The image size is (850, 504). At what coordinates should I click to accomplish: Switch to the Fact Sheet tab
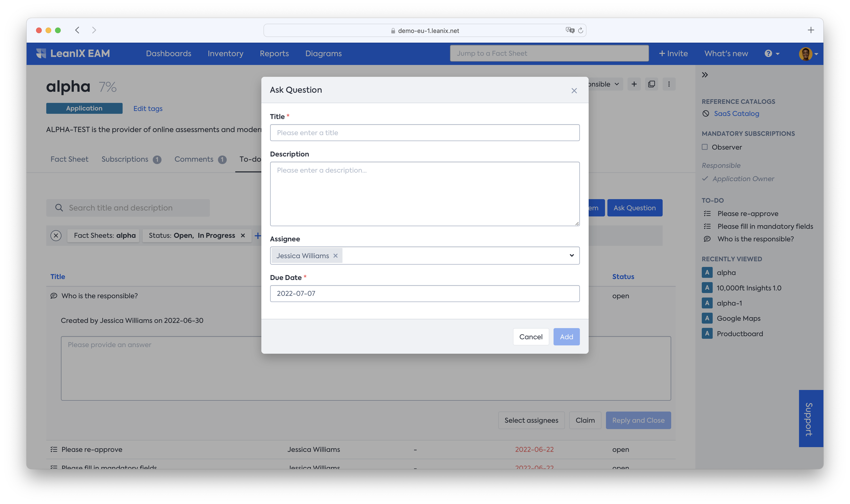[x=69, y=159]
